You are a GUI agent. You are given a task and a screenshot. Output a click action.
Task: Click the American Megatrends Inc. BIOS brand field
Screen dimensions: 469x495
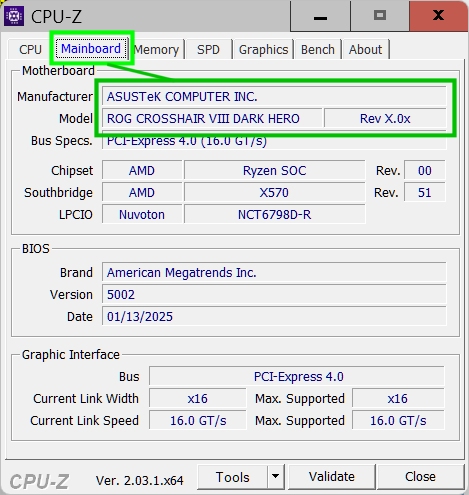tap(274, 273)
